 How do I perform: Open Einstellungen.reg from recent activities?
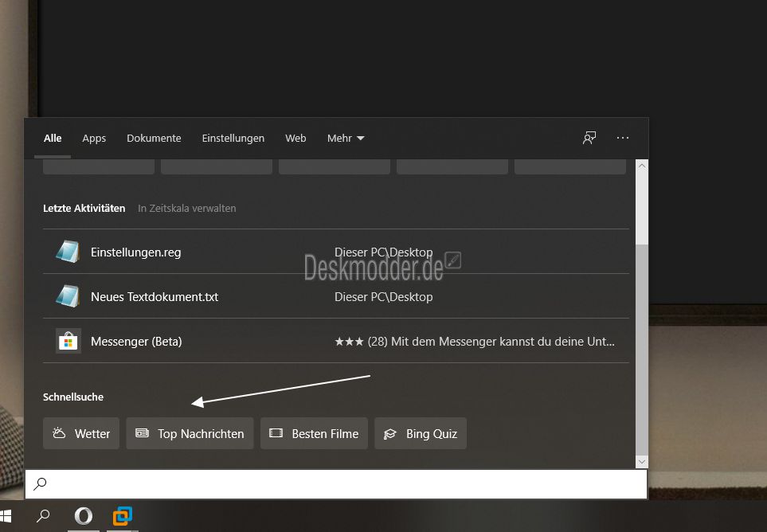[336, 252]
